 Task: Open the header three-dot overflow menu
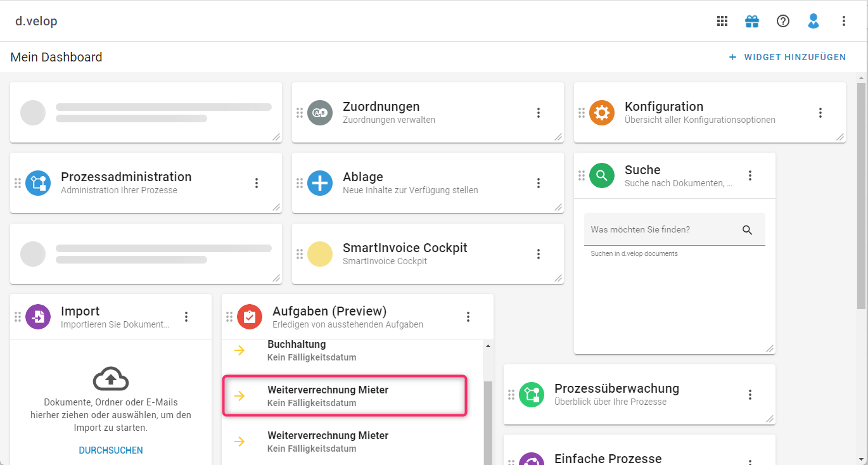[844, 21]
